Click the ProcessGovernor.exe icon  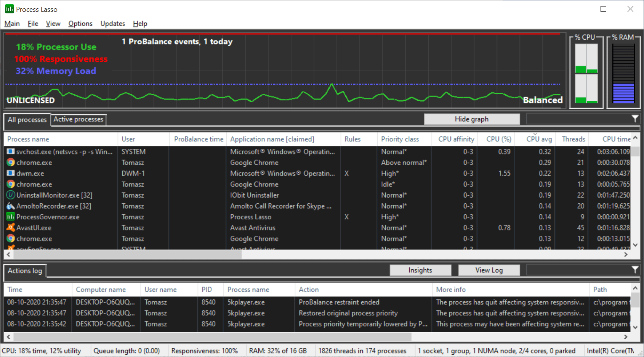[x=11, y=217]
